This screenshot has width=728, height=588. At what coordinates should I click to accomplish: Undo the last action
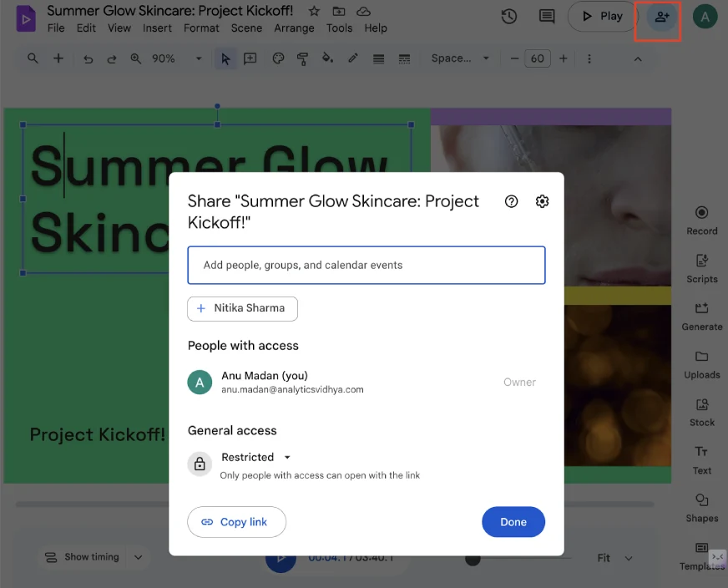pyautogui.click(x=88, y=59)
